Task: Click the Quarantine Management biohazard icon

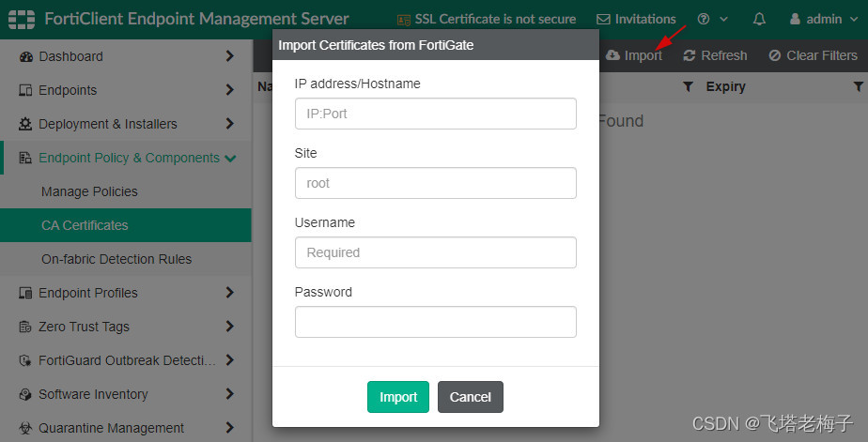Action: click(x=25, y=428)
